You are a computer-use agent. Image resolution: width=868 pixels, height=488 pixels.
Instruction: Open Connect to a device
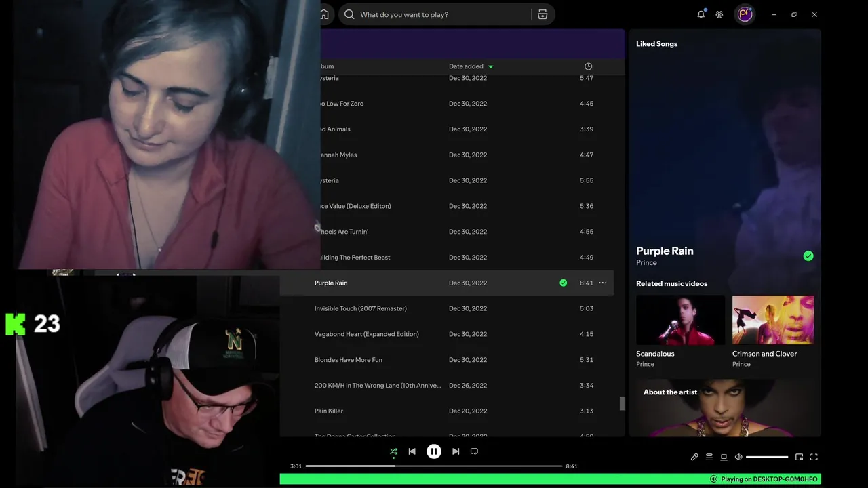(x=724, y=457)
